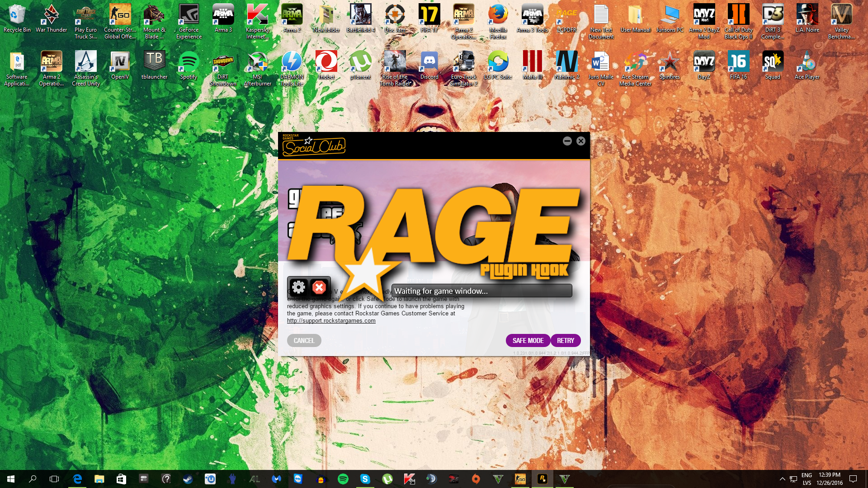Cancel the Social Club launcher dialog

point(304,341)
